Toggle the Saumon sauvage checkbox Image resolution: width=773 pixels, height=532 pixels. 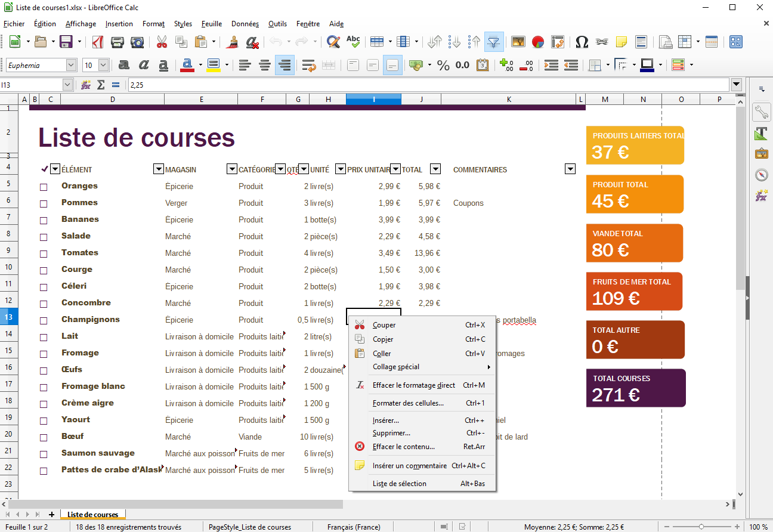(x=44, y=454)
